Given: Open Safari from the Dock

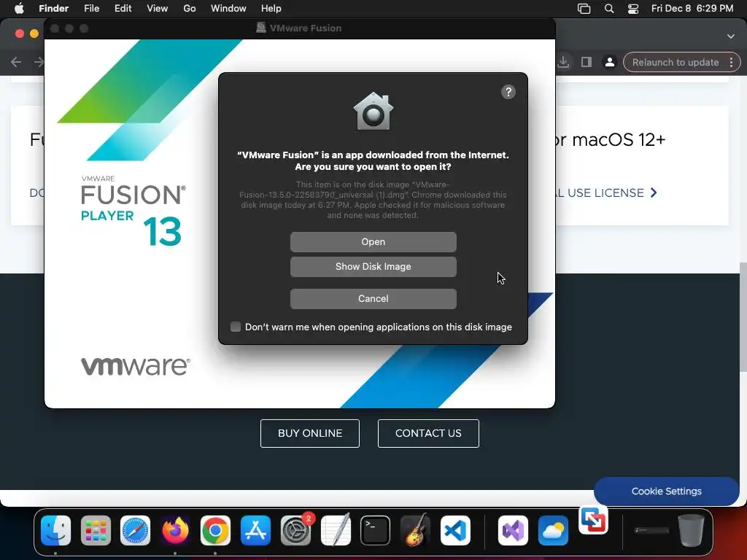Looking at the screenshot, I should 135,531.
